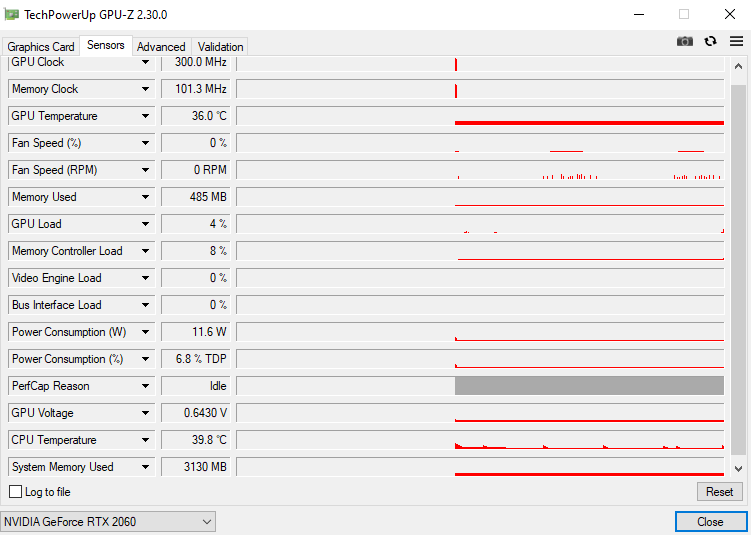The image size is (751, 535).
Task: Click the 36.0 °C GPU Temperature value
Action: click(x=196, y=116)
